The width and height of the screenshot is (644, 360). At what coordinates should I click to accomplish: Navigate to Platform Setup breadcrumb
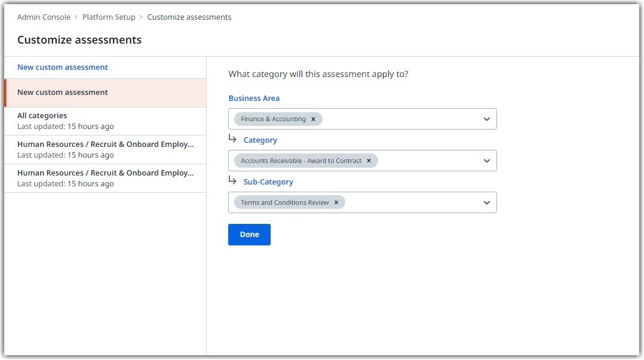109,17
